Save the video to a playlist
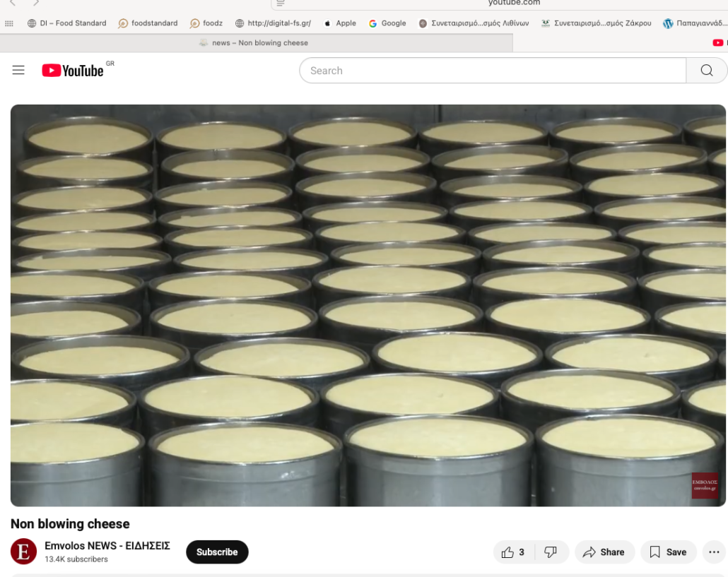 click(x=668, y=552)
